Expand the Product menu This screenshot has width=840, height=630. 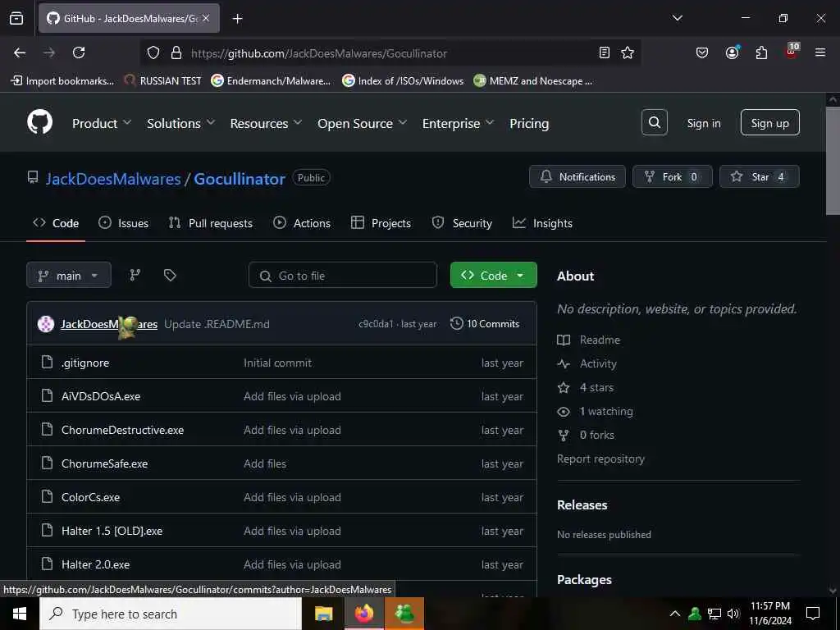pos(102,123)
